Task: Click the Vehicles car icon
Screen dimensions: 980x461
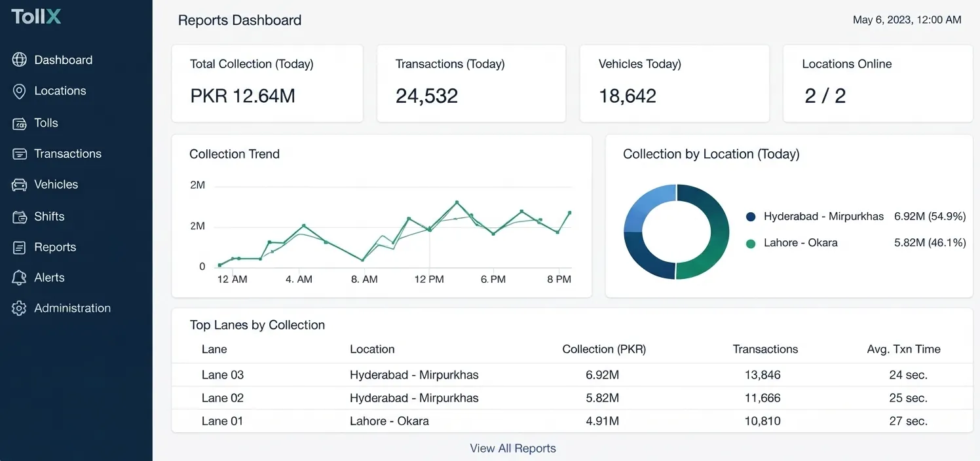Action: [x=20, y=185]
